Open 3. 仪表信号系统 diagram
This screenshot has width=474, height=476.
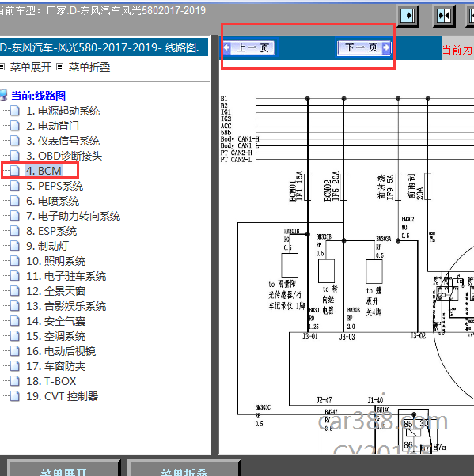point(63,141)
